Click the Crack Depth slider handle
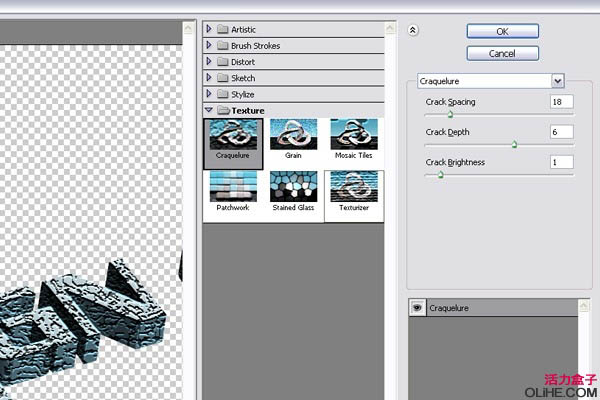600x400 pixels. (514, 144)
